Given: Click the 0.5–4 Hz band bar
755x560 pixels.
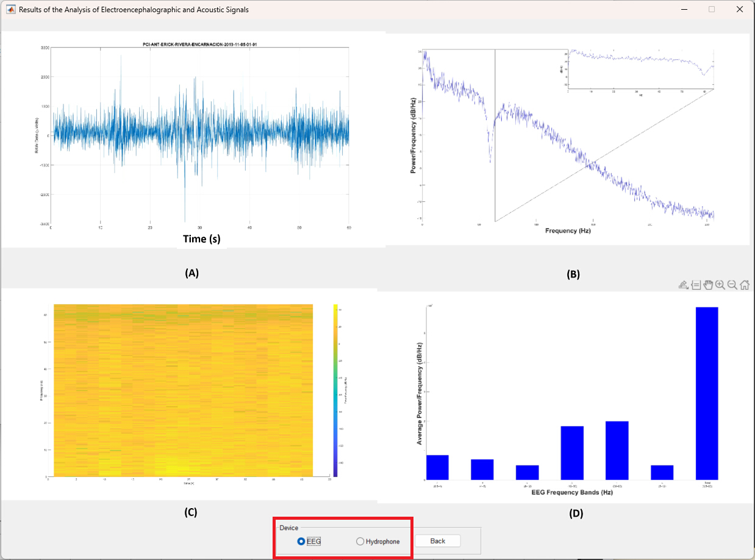Looking at the screenshot, I should [437, 467].
